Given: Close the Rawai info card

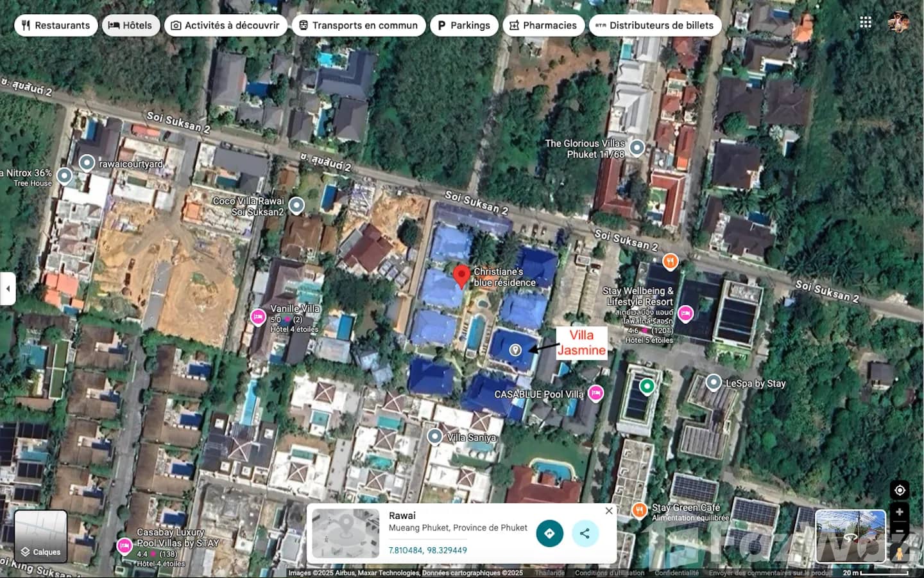Looking at the screenshot, I should (x=609, y=511).
